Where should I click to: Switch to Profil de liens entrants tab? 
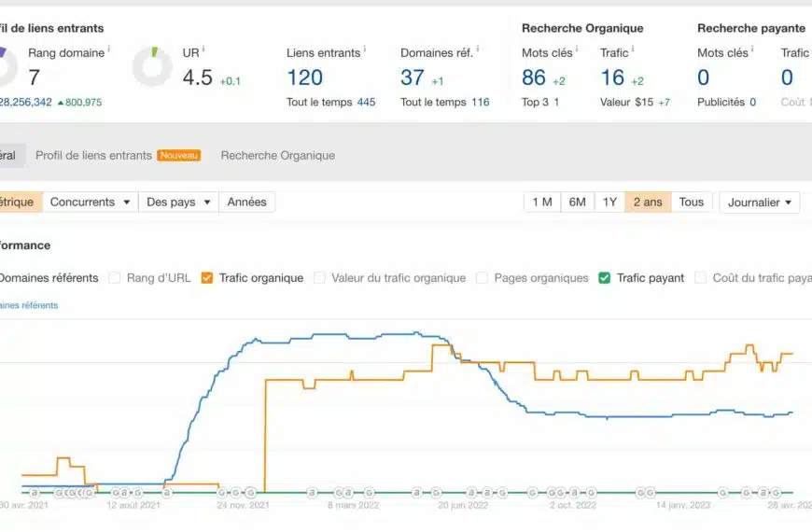coord(93,156)
